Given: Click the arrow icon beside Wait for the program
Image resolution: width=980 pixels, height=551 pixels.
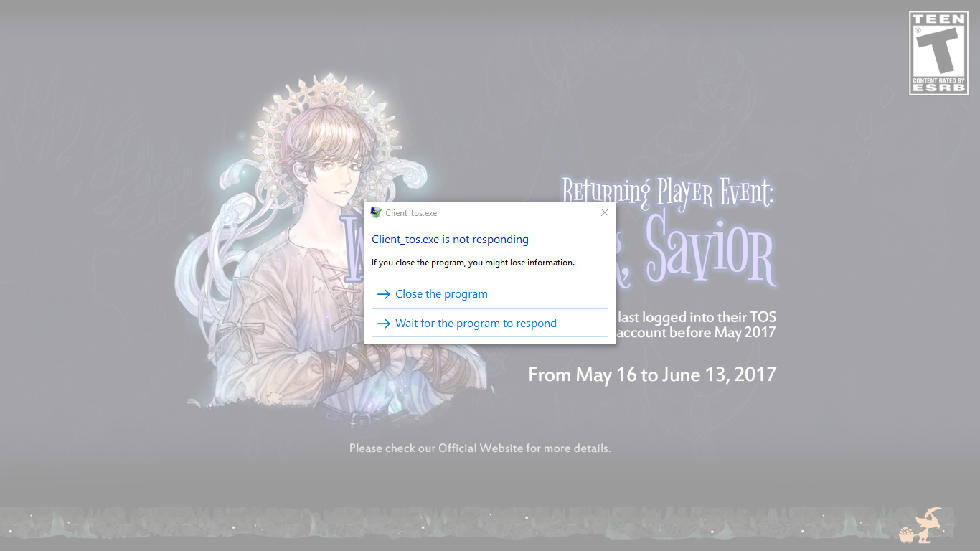Looking at the screenshot, I should pyautogui.click(x=383, y=324).
